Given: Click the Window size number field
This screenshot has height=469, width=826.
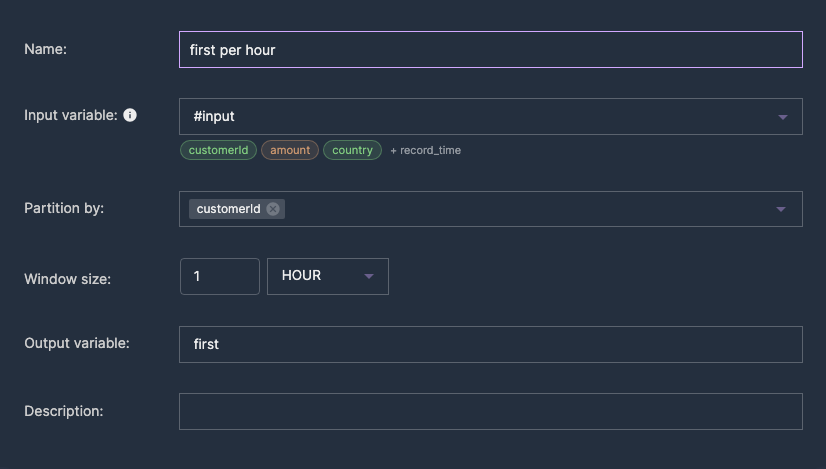Looking at the screenshot, I should [220, 276].
